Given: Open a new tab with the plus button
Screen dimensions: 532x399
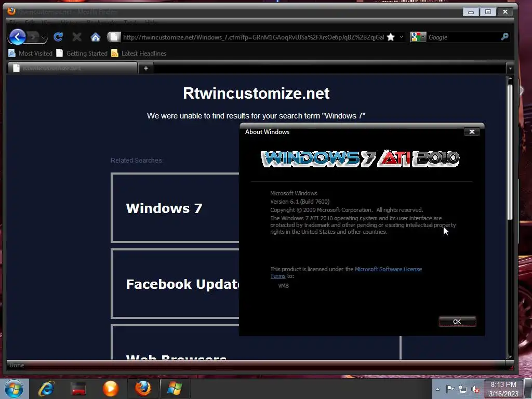Looking at the screenshot, I should coord(146,68).
